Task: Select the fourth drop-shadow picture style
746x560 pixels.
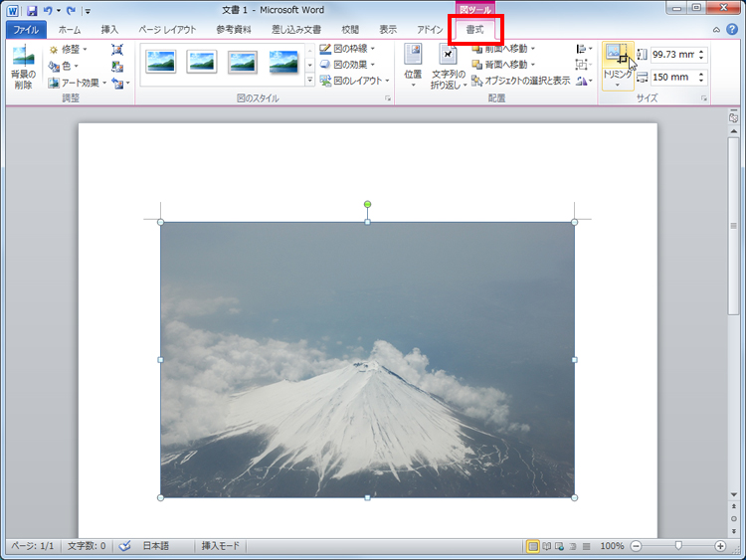Action: (283, 62)
